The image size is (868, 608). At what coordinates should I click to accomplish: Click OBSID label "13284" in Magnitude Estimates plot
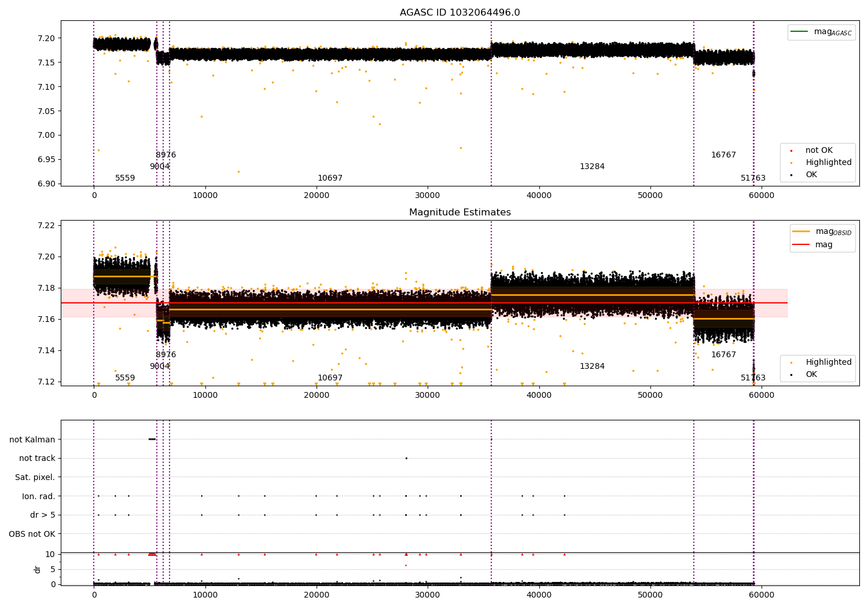[592, 367]
